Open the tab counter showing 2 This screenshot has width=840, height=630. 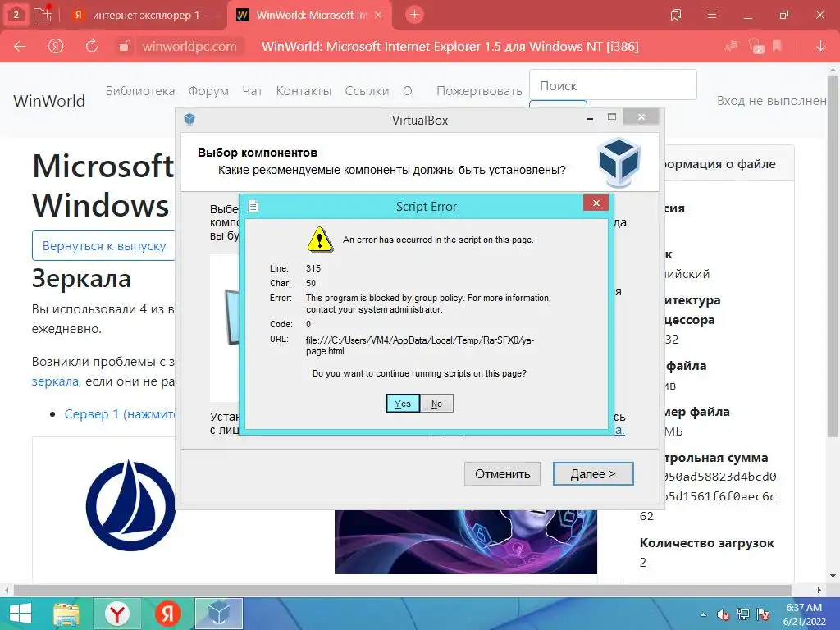pyautogui.click(x=16, y=15)
